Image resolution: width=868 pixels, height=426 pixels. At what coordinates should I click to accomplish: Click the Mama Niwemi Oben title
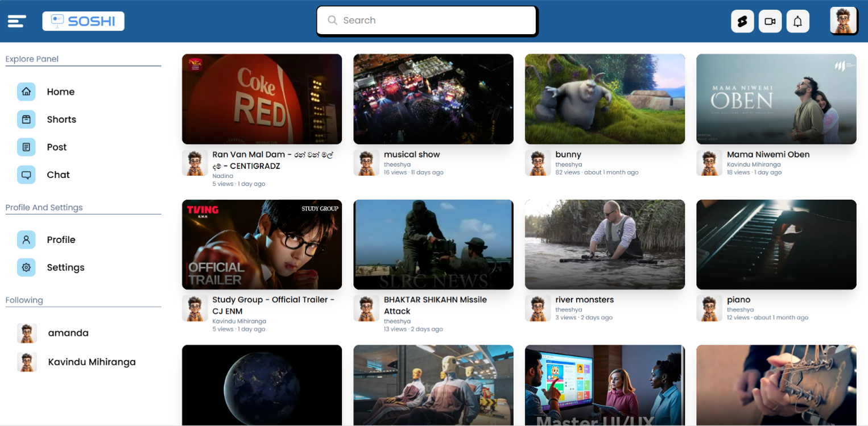pyautogui.click(x=768, y=154)
